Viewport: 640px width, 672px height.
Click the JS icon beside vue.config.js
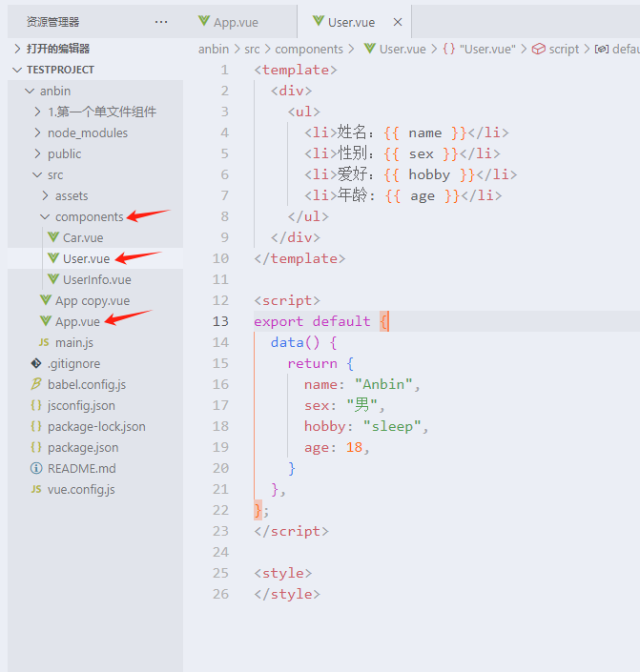36,489
